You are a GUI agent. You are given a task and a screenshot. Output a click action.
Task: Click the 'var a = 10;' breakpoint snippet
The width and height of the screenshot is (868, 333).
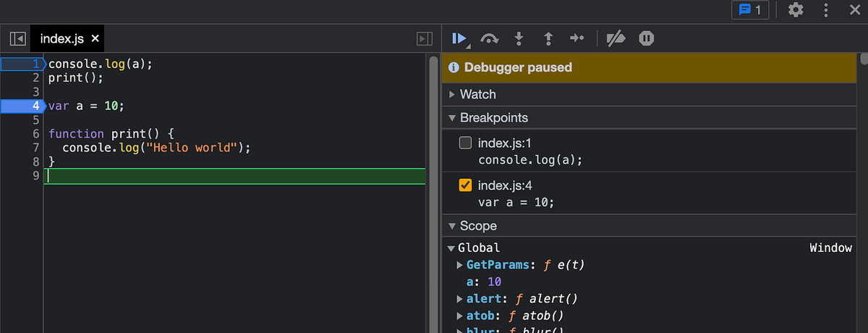pyautogui.click(x=516, y=203)
